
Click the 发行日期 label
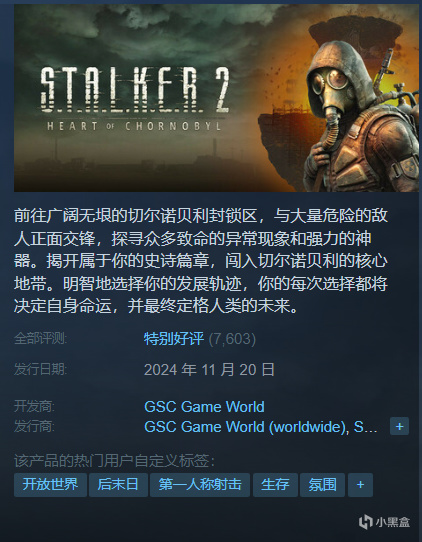pos(40,369)
